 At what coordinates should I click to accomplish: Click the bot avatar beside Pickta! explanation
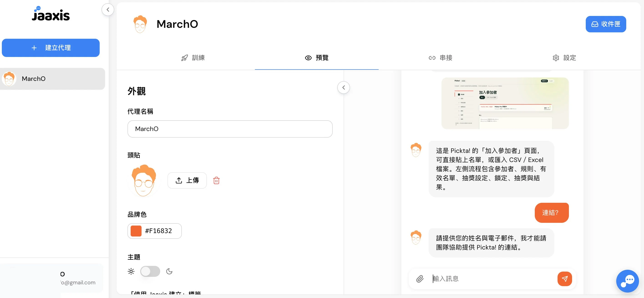coord(416,150)
